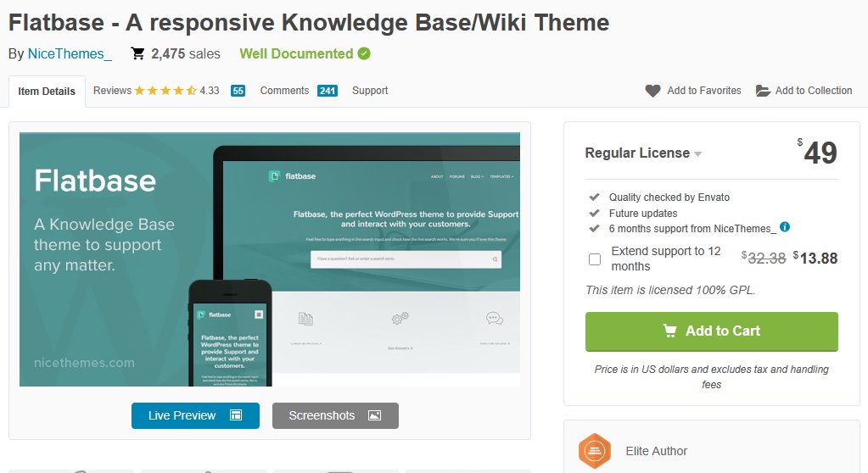Tick the Extend support to 12 months checkbox
This screenshot has height=473, width=868.
point(595,259)
